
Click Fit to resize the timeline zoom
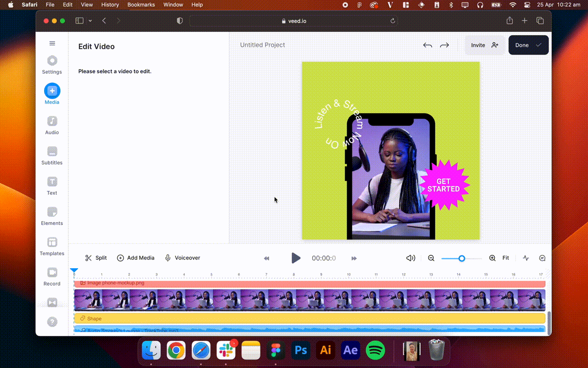[x=506, y=258]
